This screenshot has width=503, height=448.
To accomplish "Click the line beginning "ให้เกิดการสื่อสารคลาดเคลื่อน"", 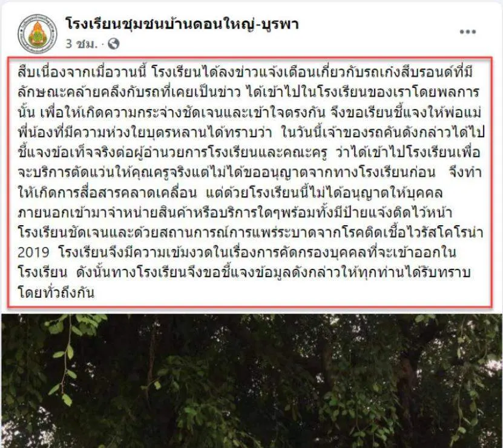I will tap(231, 193).
